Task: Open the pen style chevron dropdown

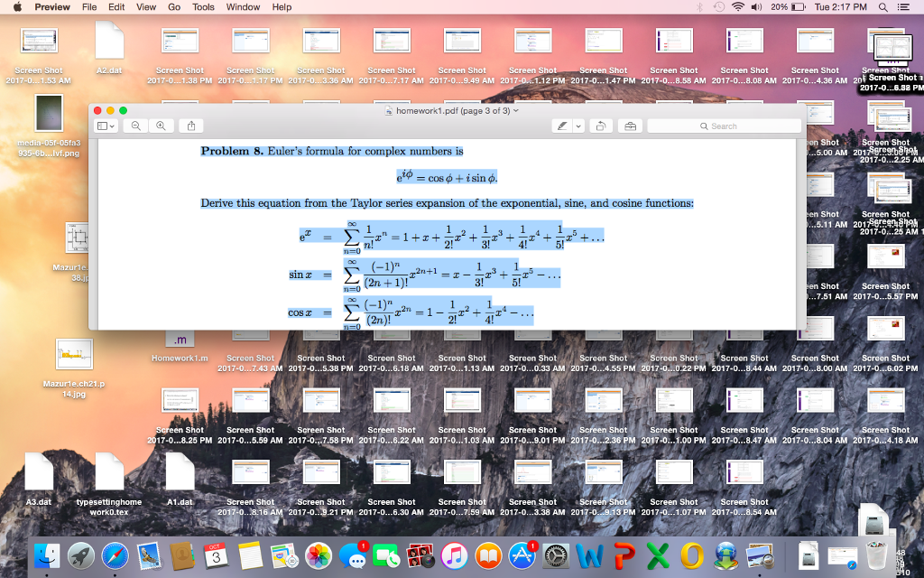Action: (x=577, y=126)
